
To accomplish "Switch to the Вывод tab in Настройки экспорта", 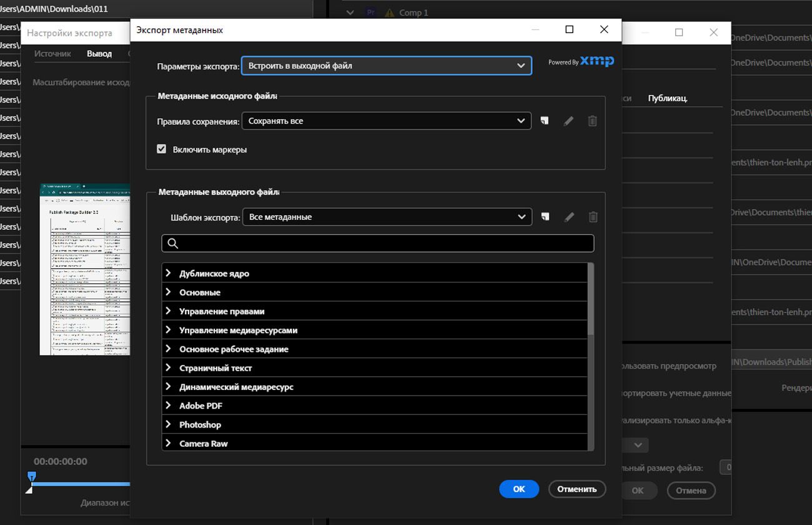I will point(99,54).
